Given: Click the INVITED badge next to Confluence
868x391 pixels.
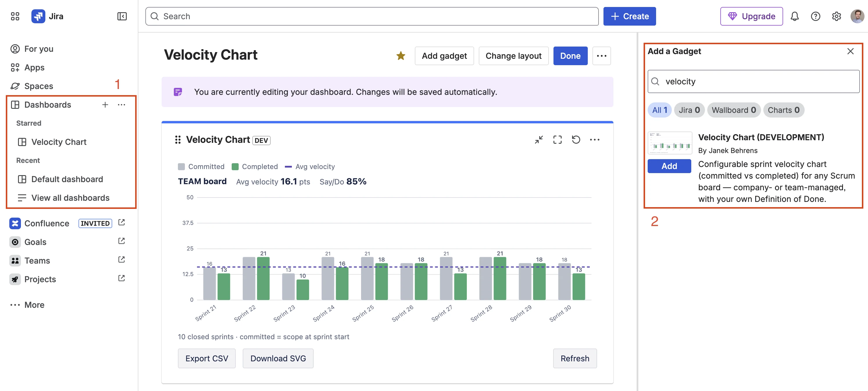Looking at the screenshot, I should (95, 223).
